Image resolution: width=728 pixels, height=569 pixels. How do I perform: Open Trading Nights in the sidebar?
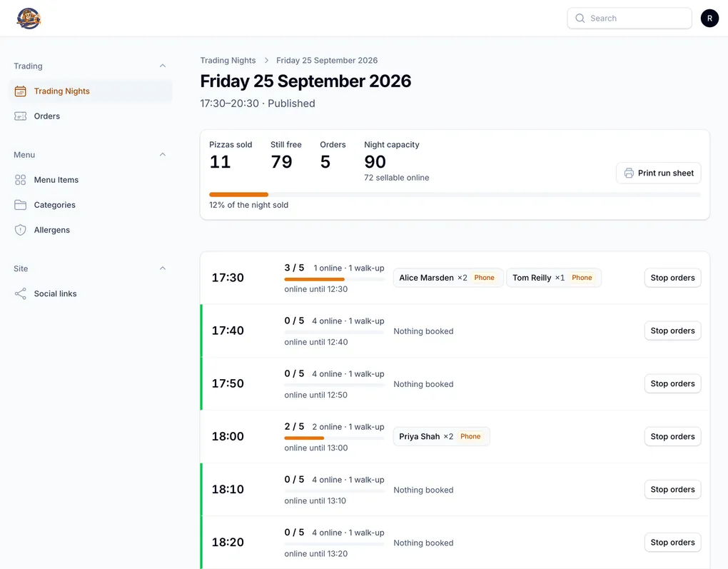(x=91, y=91)
